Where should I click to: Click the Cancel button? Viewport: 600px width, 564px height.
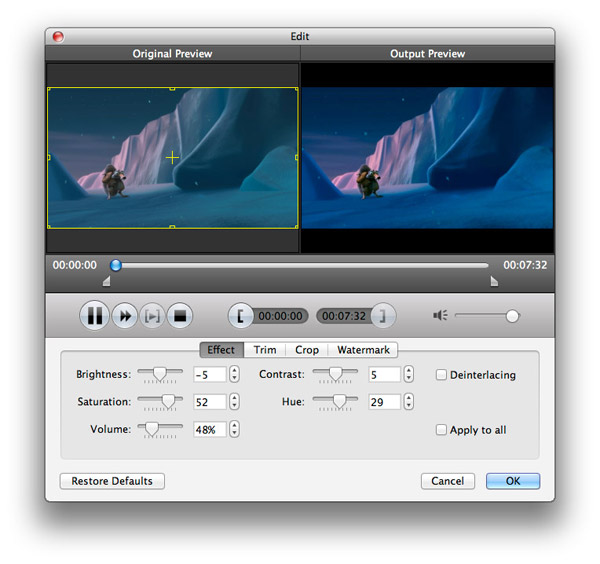tap(448, 481)
